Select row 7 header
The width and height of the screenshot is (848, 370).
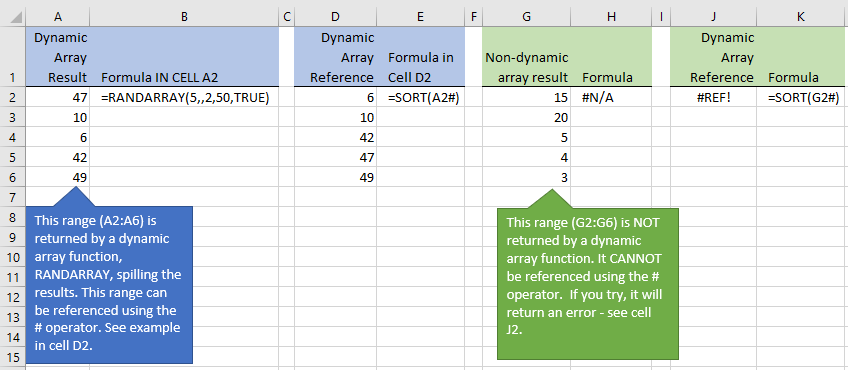(13, 197)
